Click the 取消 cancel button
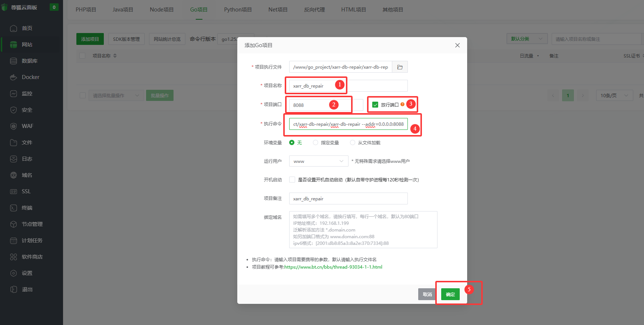 click(427, 294)
